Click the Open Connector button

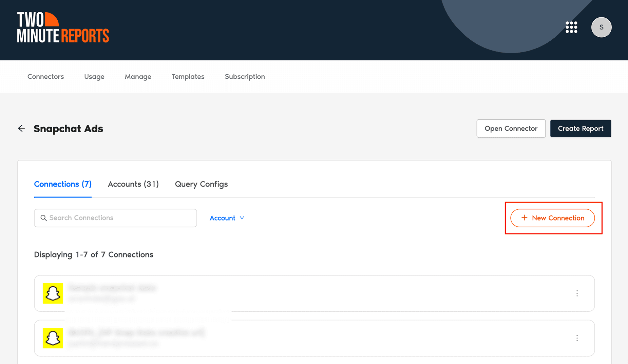tap(511, 128)
